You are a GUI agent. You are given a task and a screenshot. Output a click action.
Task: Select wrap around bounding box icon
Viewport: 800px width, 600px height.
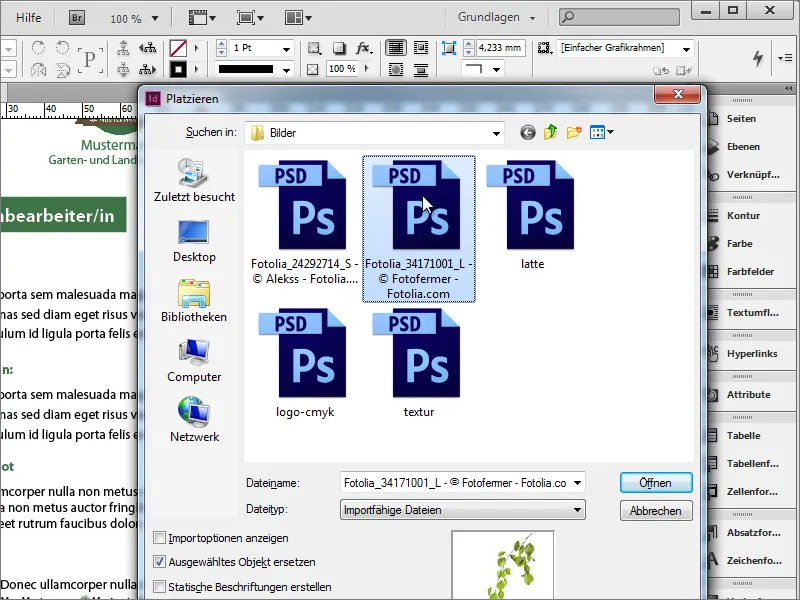(421, 48)
